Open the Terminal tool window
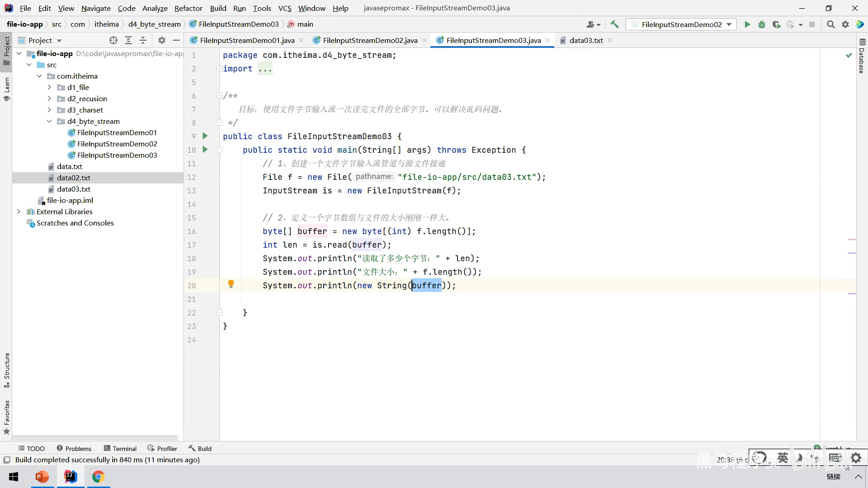This screenshot has height=488, width=868. click(x=120, y=448)
